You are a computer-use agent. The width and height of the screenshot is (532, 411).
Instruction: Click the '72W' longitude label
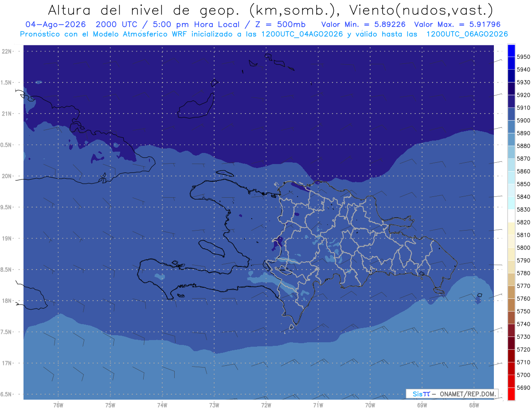tap(266, 405)
